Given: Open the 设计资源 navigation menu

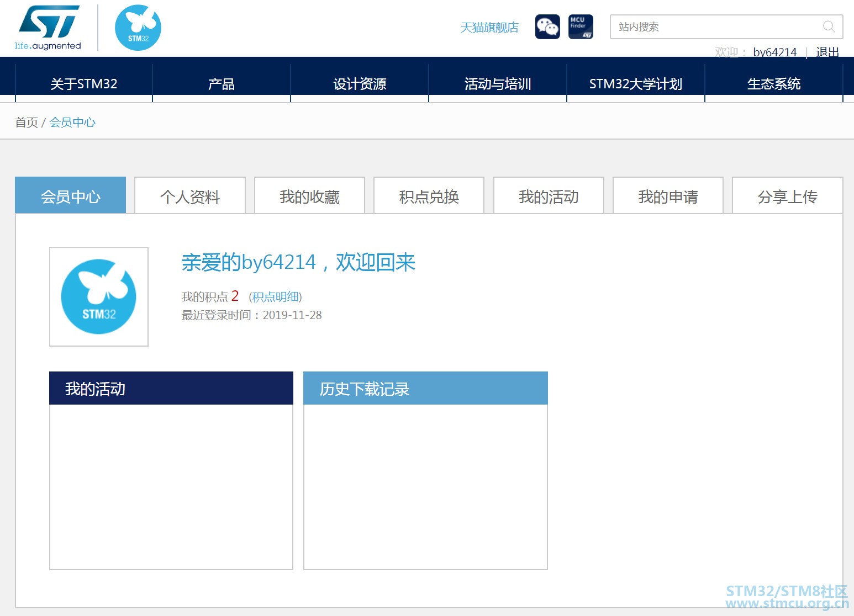Looking at the screenshot, I should pos(360,84).
